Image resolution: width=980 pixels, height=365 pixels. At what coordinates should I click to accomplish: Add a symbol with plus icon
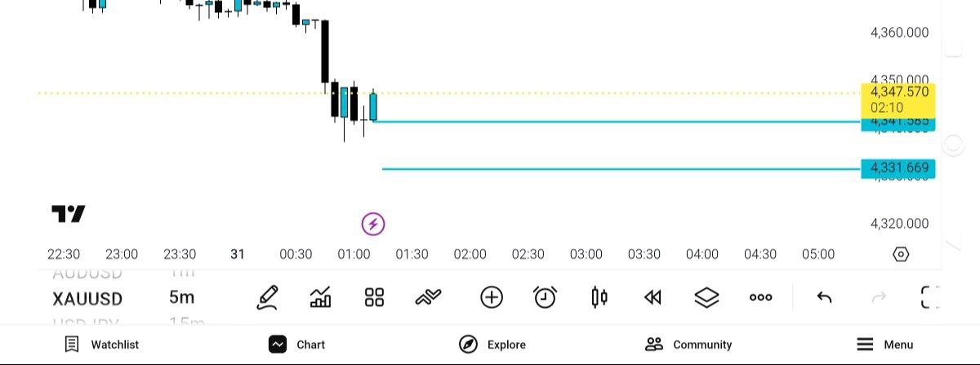coord(491,297)
